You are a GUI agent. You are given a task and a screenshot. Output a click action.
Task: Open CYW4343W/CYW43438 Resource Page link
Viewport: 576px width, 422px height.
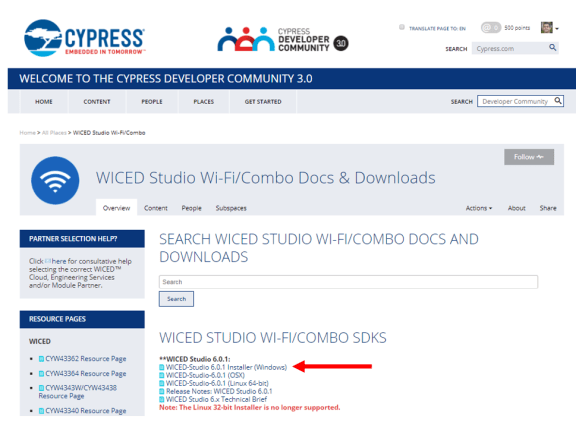coord(78,392)
